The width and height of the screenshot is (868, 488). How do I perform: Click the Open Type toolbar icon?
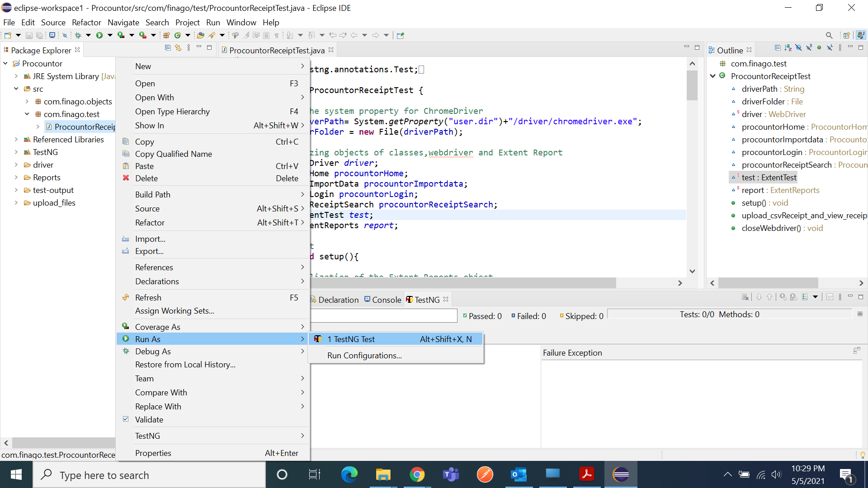tap(200, 35)
